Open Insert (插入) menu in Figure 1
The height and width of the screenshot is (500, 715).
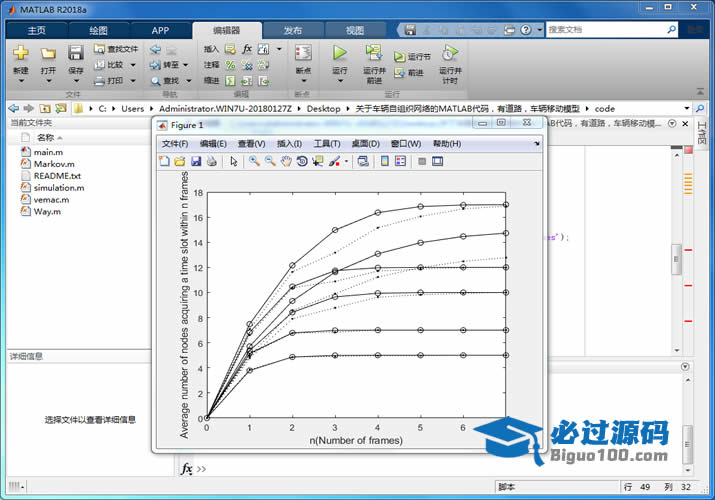pyautogui.click(x=289, y=144)
